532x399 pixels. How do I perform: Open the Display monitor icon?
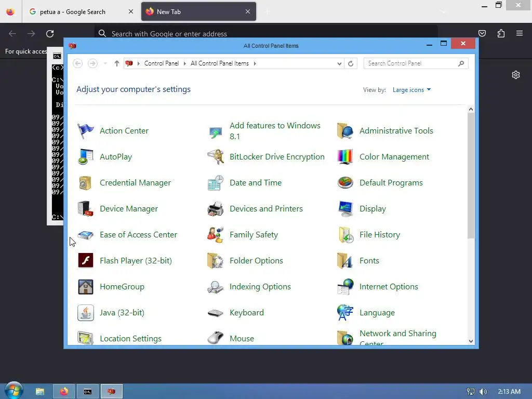pos(345,209)
